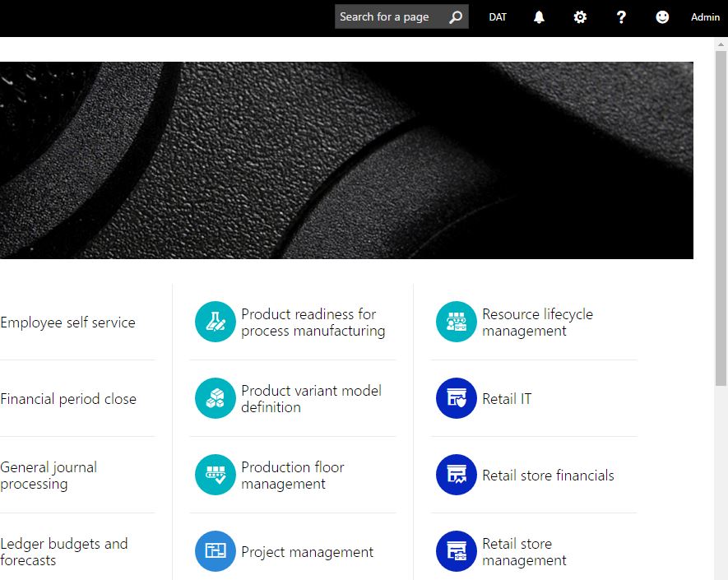This screenshot has width=728, height=580.
Task: Click the Resource lifecycle management icon
Action: pyautogui.click(x=456, y=322)
